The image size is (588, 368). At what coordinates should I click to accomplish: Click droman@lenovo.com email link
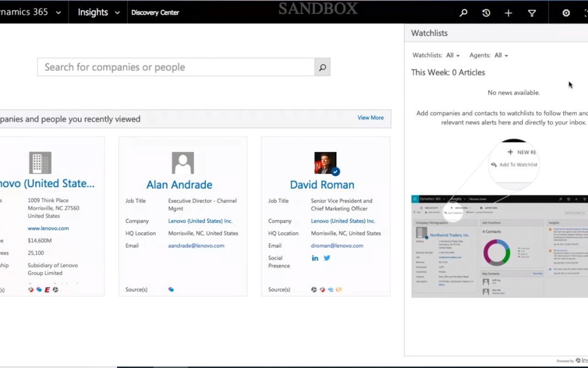(337, 245)
